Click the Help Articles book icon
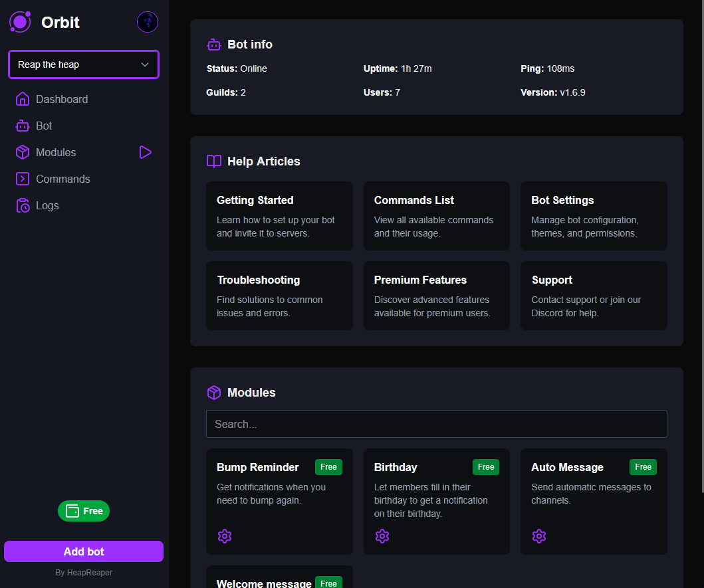This screenshot has width=704, height=588. (213, 161)
